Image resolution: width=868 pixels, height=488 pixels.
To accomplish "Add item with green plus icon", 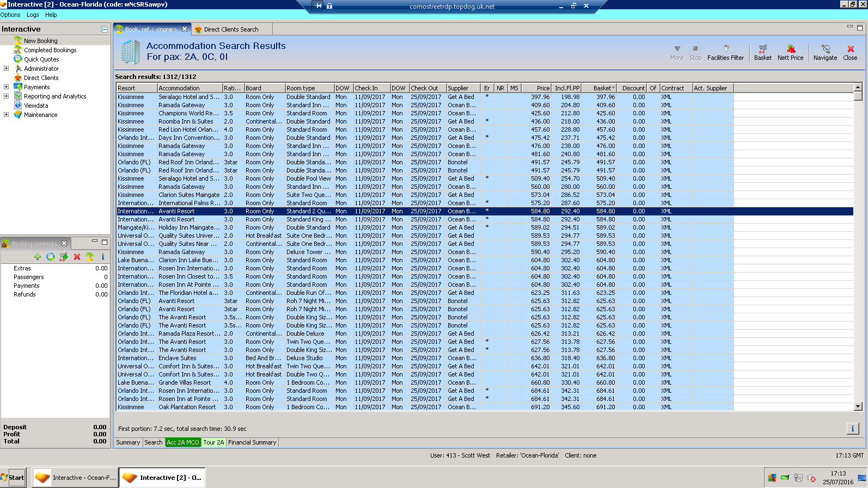I will 38,257.
